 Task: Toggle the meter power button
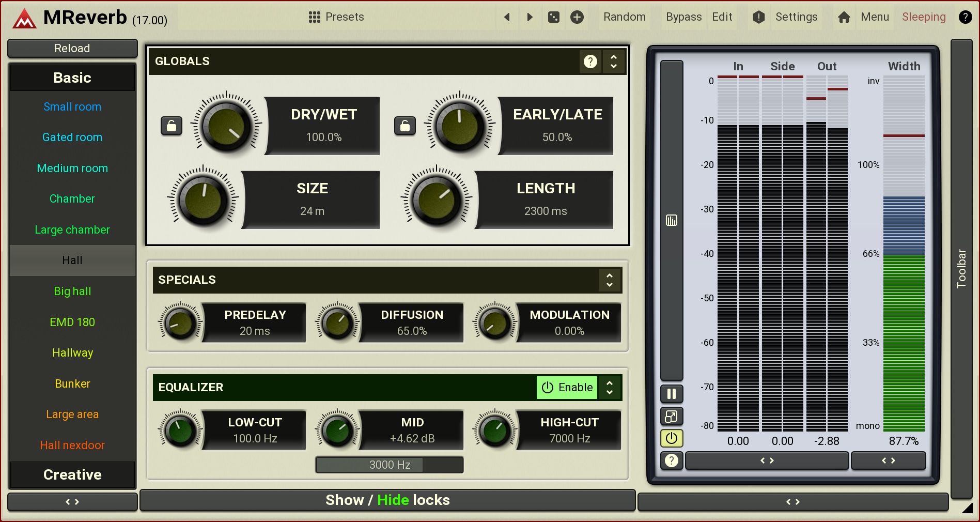(x=671, y=438)
